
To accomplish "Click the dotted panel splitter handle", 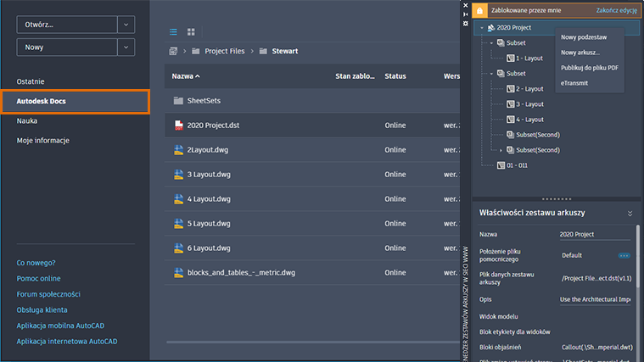I will coord(557,199).
